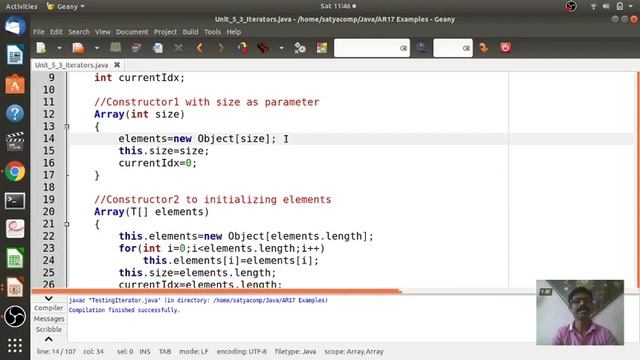Image resolution: width=640 pixels, height=360 pixels.
Task: Click on 'this.size=size;' code line
Action: click(x=164, y=151)
